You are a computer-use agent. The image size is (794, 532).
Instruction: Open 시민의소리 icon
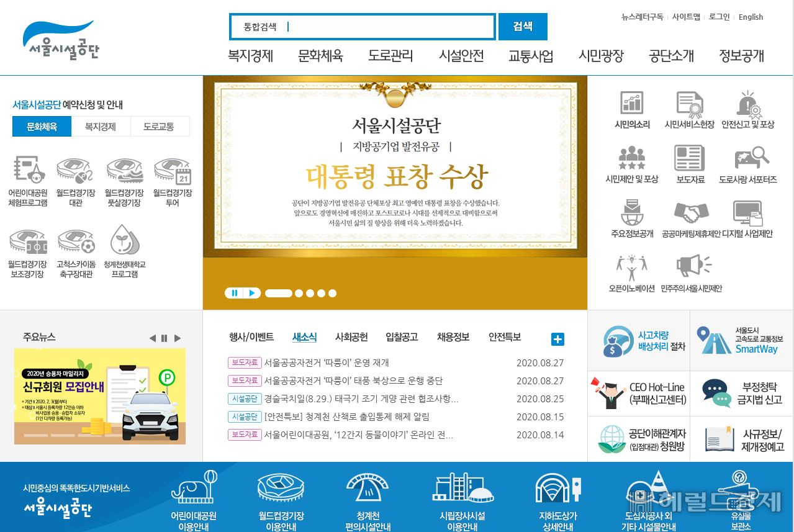click(632, 102)
